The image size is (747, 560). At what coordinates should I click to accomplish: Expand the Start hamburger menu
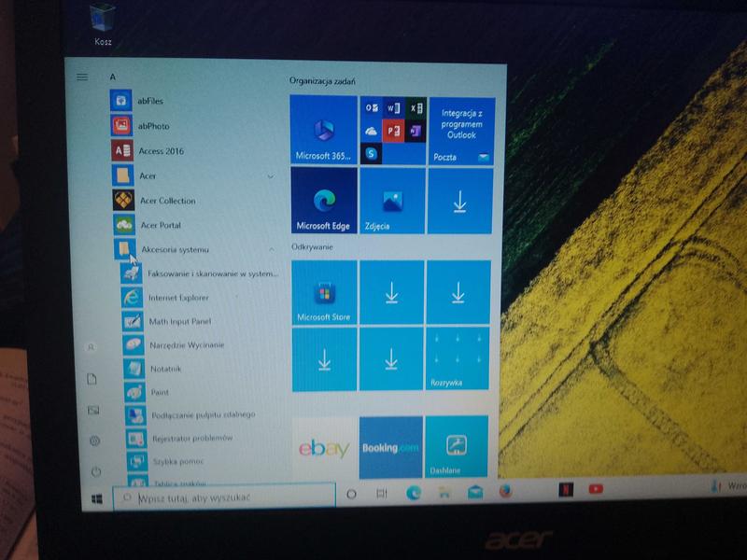pyautogui.click(x=82, y=77)
